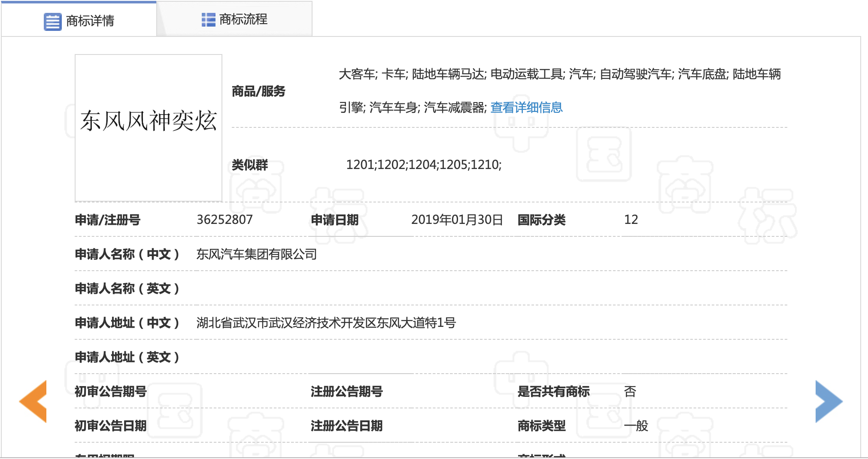Select similar group codes 1201;1202;1204;1205;1210;
This screenshot has height=459, width=868.
(424, 165)
